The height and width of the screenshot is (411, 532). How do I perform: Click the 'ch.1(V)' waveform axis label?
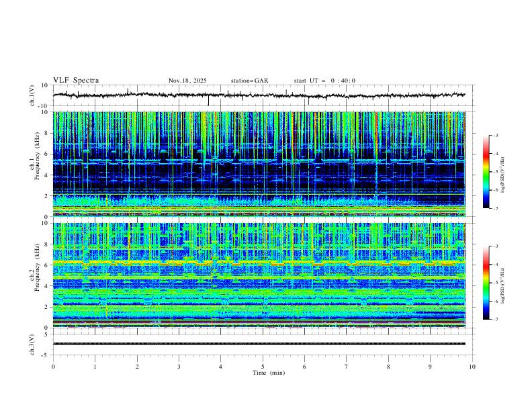(x=32, y=95)
